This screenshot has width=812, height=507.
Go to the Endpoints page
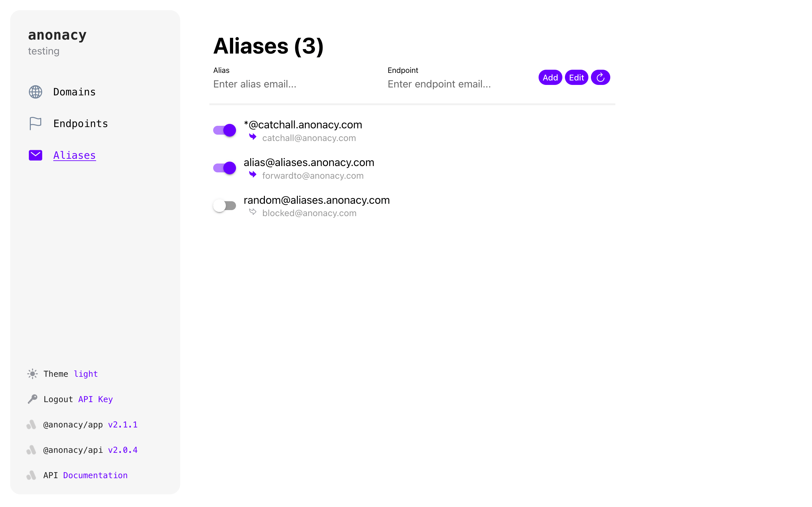(x=81, y=123)
